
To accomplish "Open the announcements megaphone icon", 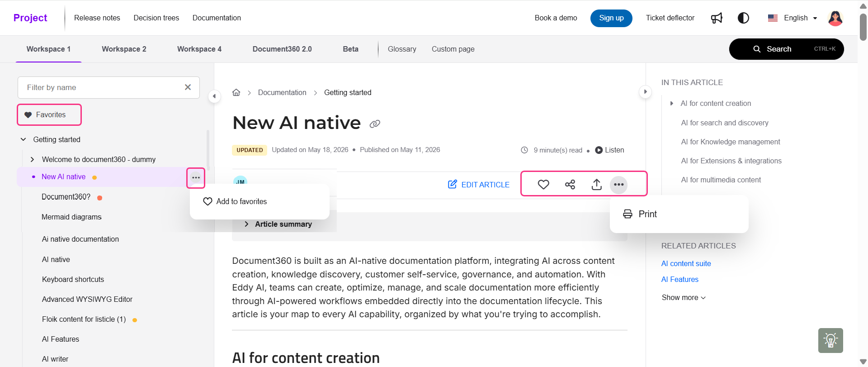I will 717,18.
